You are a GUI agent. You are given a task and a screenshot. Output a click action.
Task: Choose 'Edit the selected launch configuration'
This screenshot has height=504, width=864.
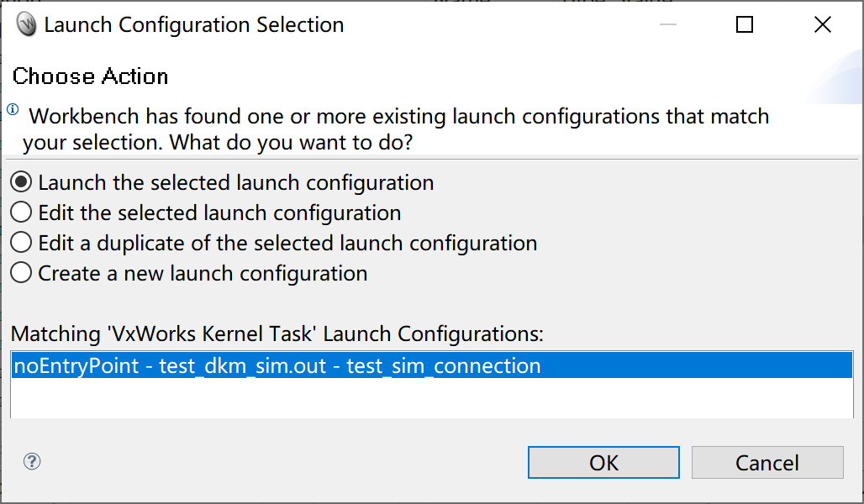click(x=207, y=213)
